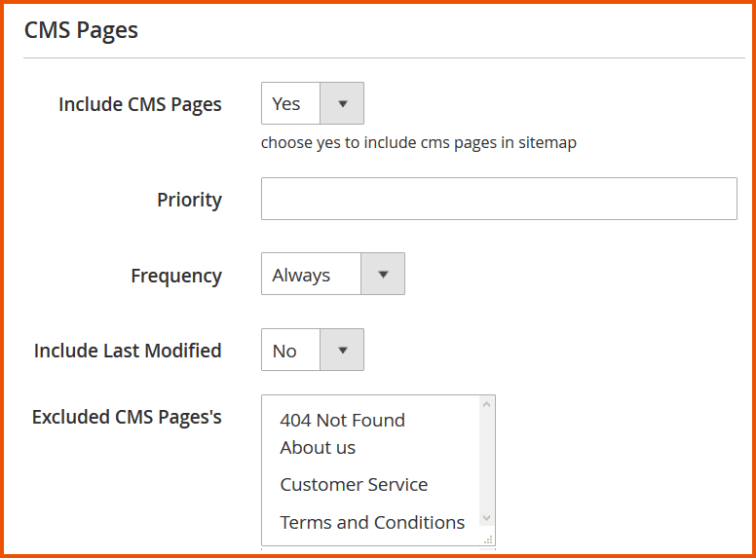Click the scroll down arrow in excluded pages list
The image size is (756, 558).
[x=487, y=519]
